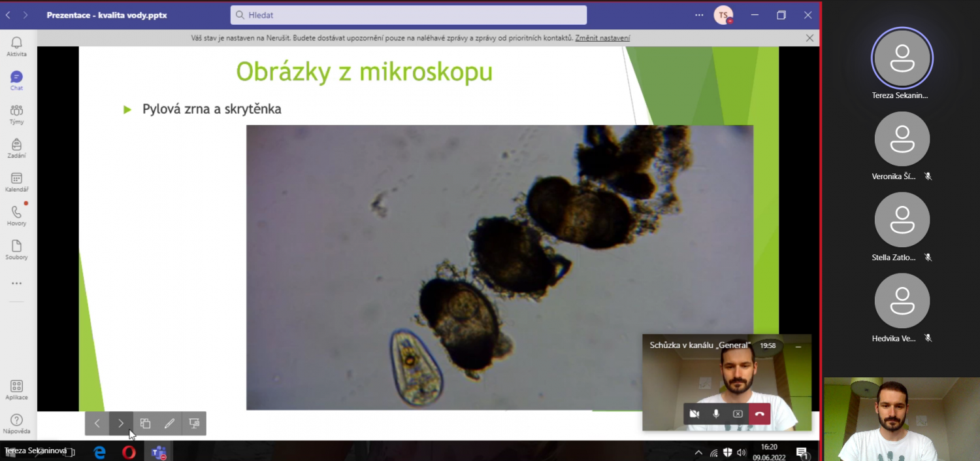Click the Změnit nastavení link
Viewport: 980px width, 461px height.
602,38
